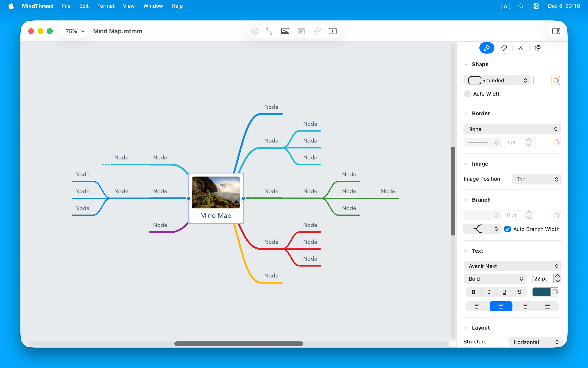Open the border None dropdown
588x368 pixels.
[x=512, y=129]
